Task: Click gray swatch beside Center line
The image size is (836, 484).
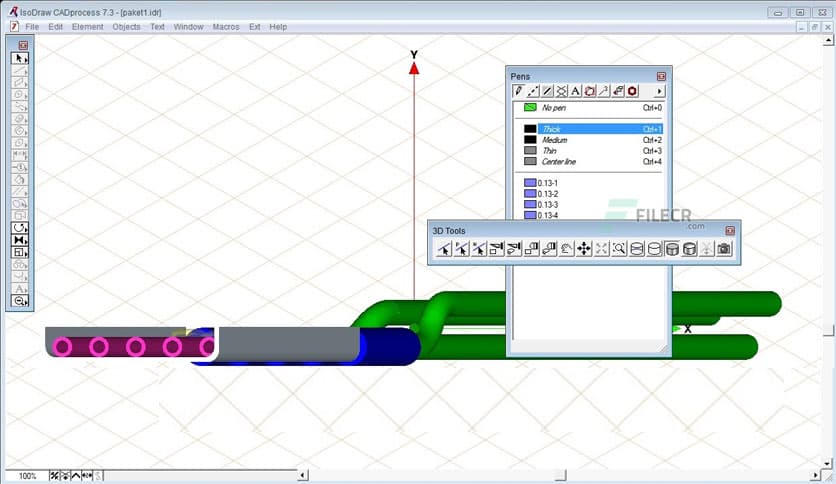Action: pos(530,161)
